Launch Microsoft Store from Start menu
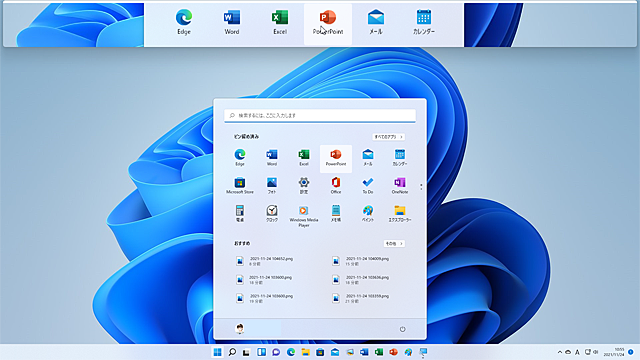 pos(240,186)
